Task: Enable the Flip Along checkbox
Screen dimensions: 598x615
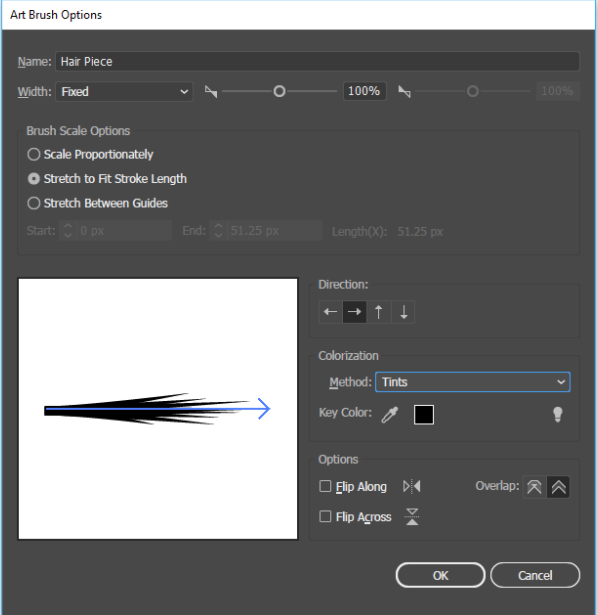Action: click(x=325, y=486)
